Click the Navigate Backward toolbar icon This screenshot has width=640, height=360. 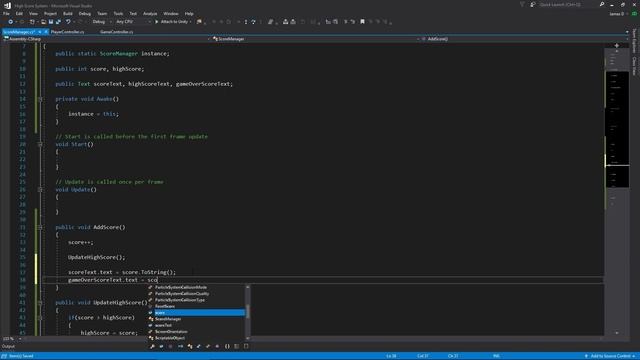(11, 22)
